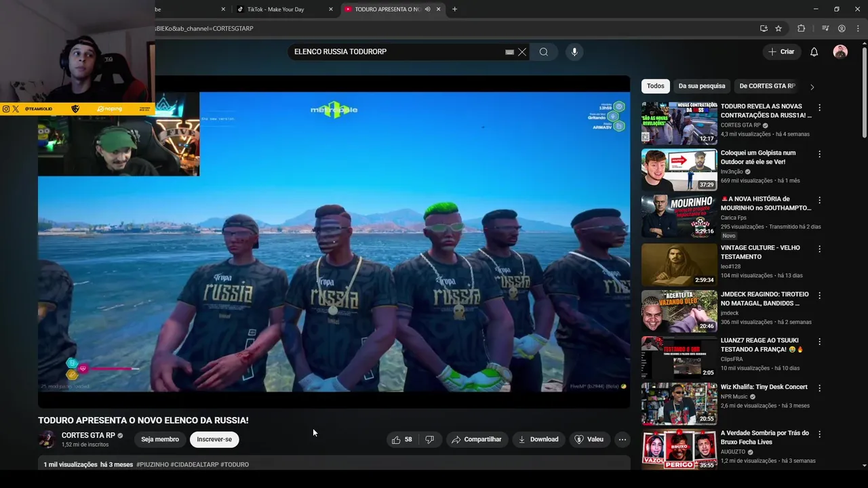The width and height of the screenshot is (868, 488).
Task: Open CORTES GTA RP channel avatar
Action: (47, 439)
